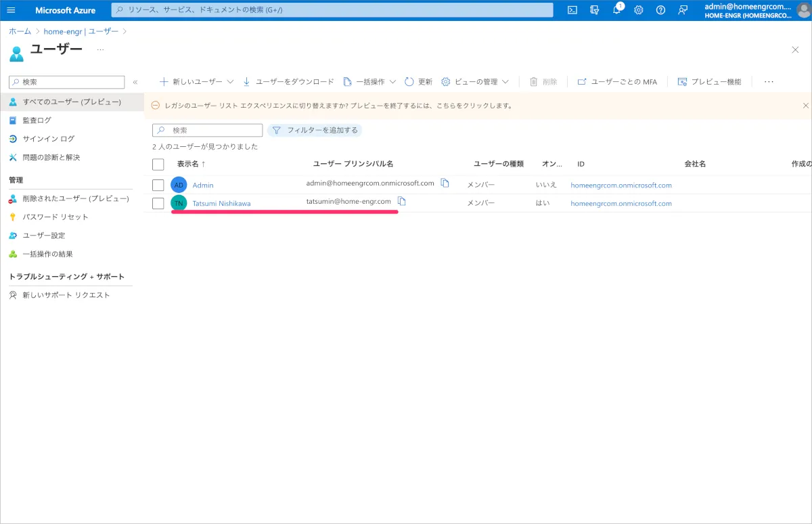
Task: Open the Azure portal hamburger menu
Action: (11, 10)
